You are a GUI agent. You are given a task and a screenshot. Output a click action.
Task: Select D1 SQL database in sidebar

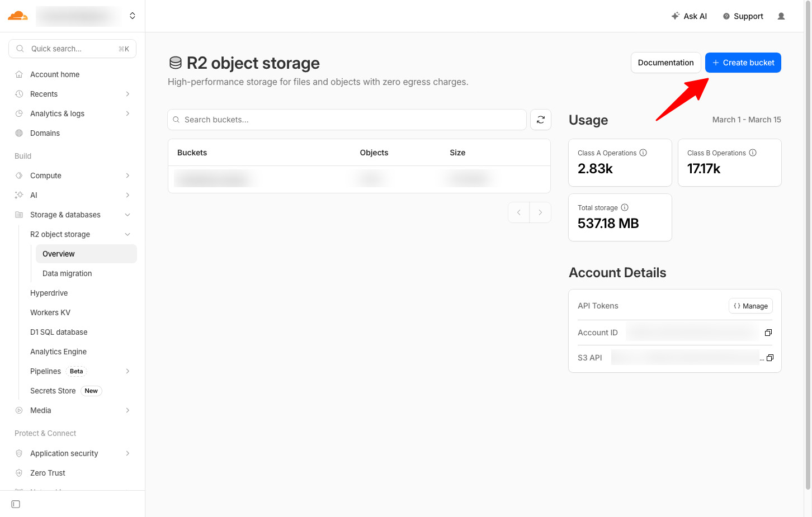pos(59,332)
